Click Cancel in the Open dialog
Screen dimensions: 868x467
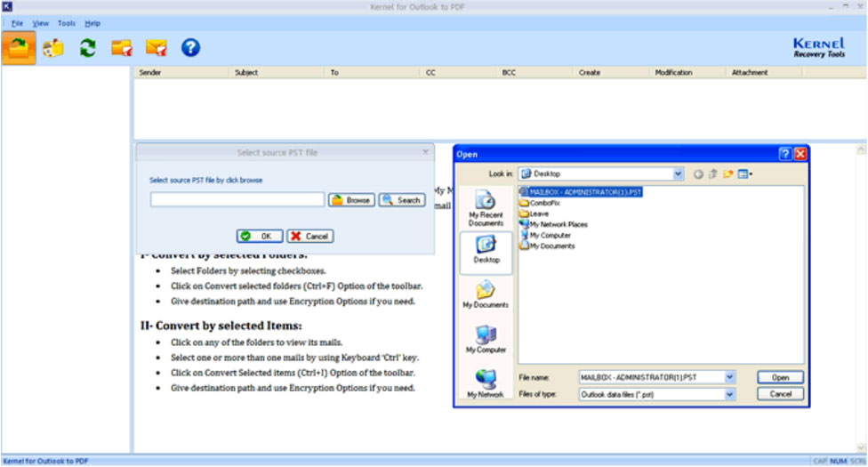[780, 394]
